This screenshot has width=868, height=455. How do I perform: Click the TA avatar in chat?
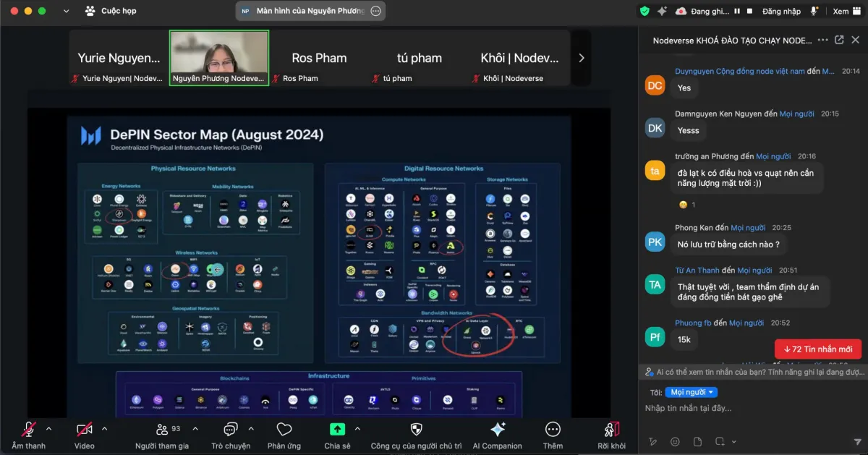tap(655, 285)
